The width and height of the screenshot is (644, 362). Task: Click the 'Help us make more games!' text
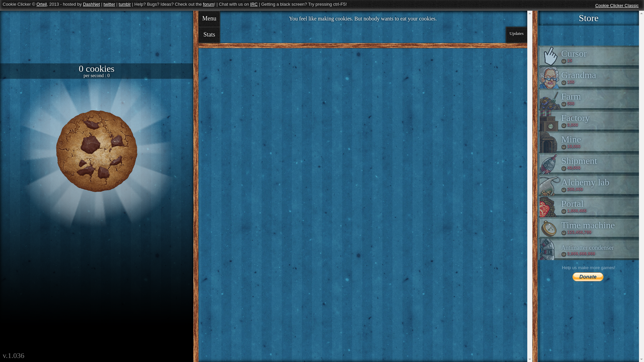click(588, 268)
